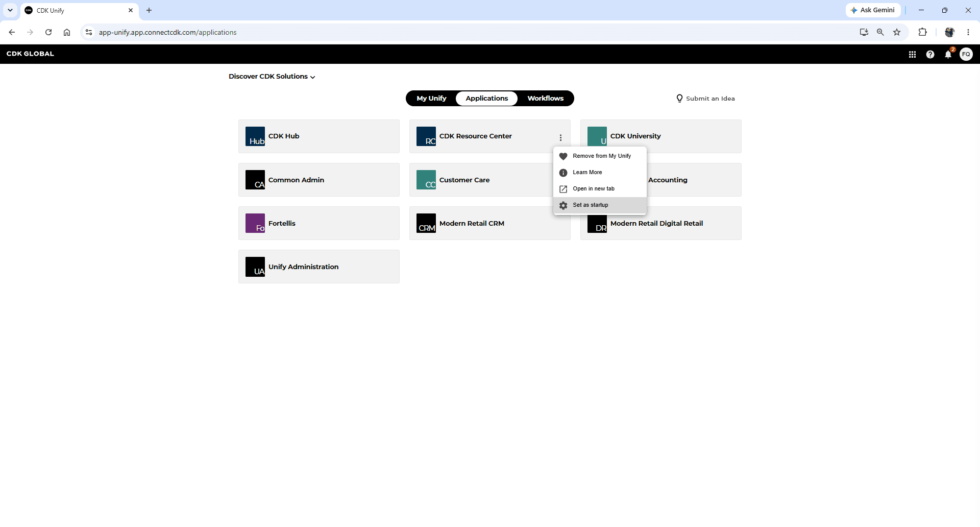Click the Fortellis tile label
Image resolution: width=980 pixels, height=527 pixels.
282,223
